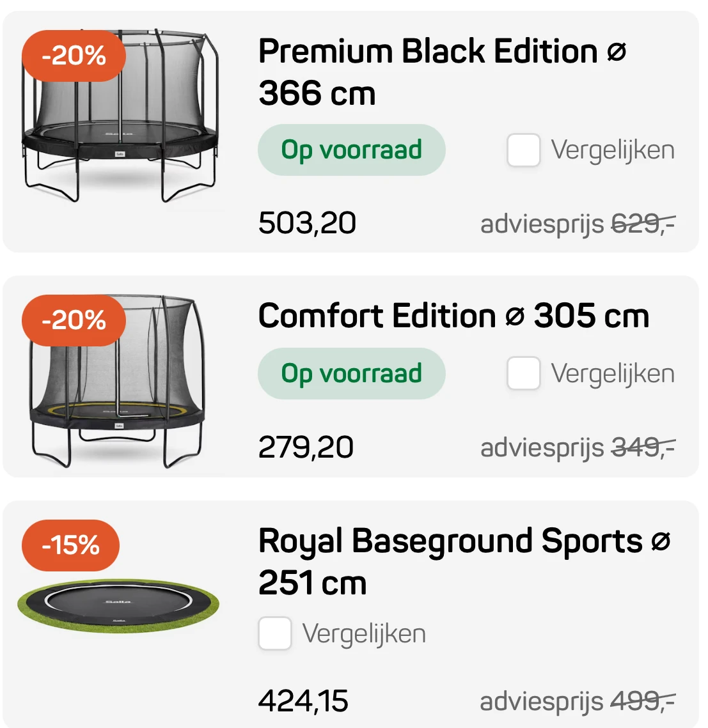Open the Premium Black Edition product page

[x=441, y=72]
